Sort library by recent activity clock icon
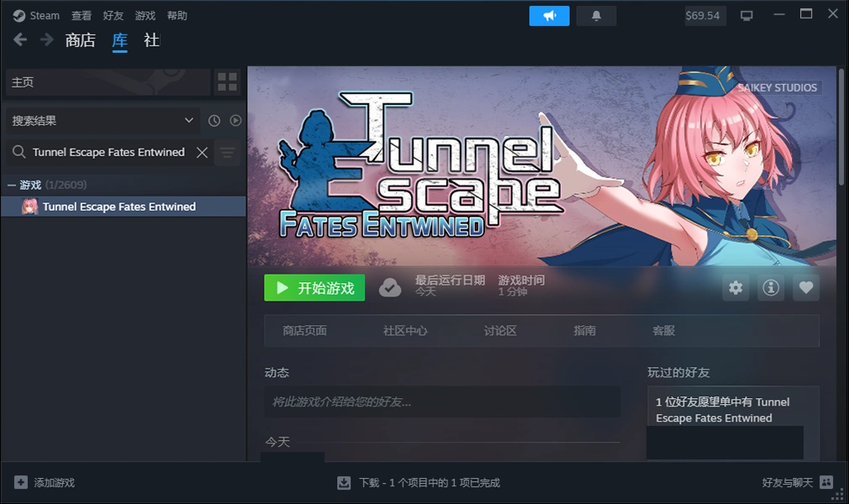Viewport: 849px width, 504px height. (214, 121)
